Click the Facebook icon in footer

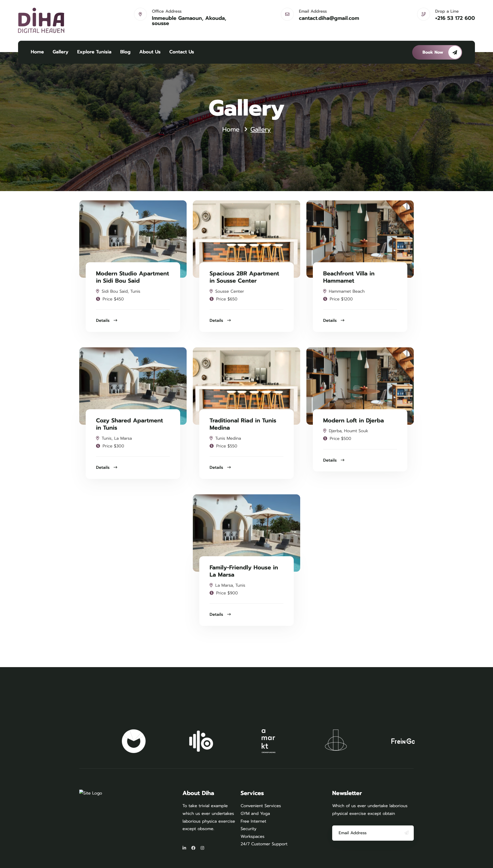tap(193, 848)
